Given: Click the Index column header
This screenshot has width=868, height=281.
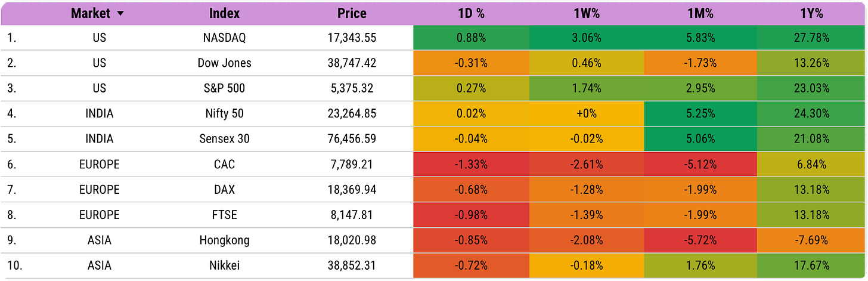Looking at the screenshot, I should pyautogui.click(x=225, y=13).
